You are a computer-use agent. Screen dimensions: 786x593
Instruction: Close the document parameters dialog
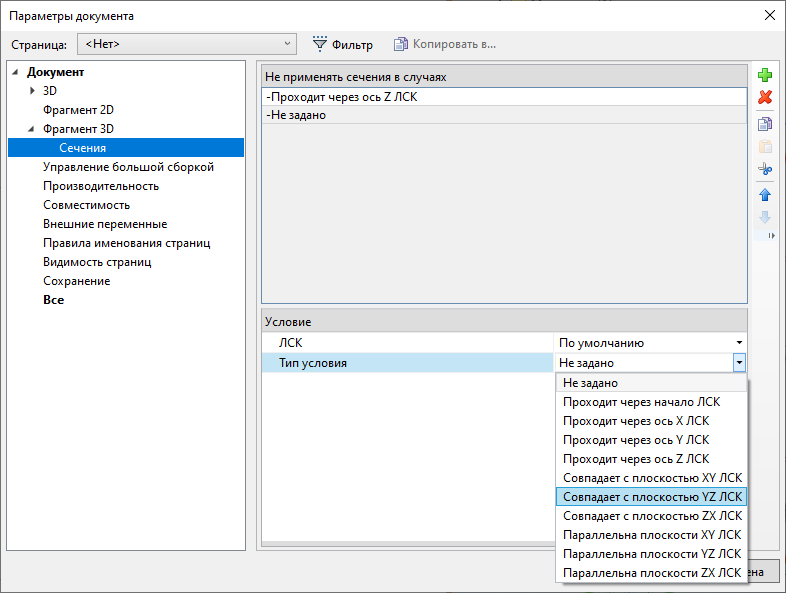point(769,15)
